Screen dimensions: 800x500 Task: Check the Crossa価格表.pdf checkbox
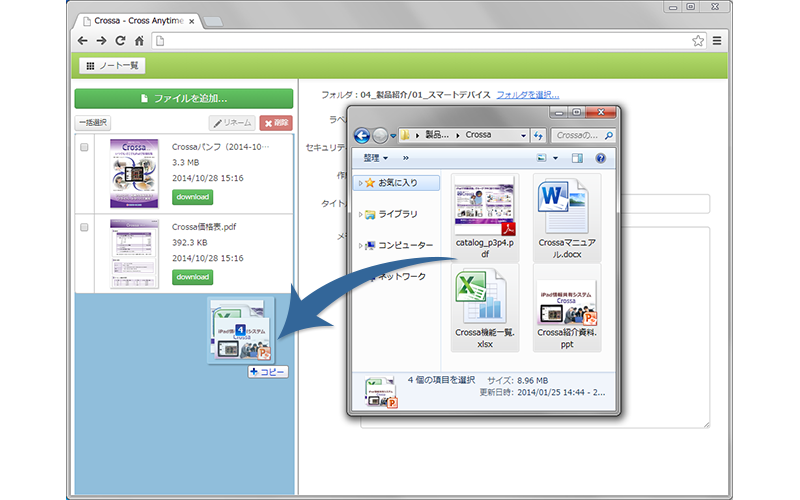pyautogui.click(x=84, y=228)
